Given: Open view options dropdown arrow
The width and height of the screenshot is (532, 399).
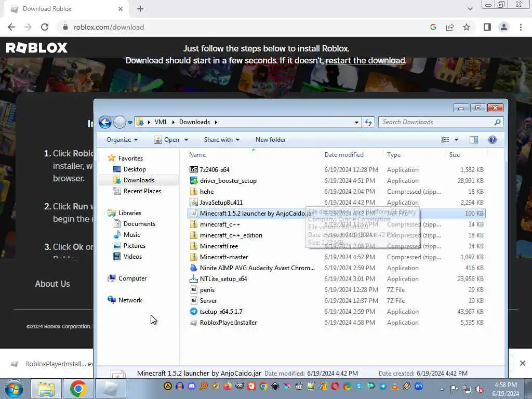Looking at the screenshot, I should tap(456, 140).
